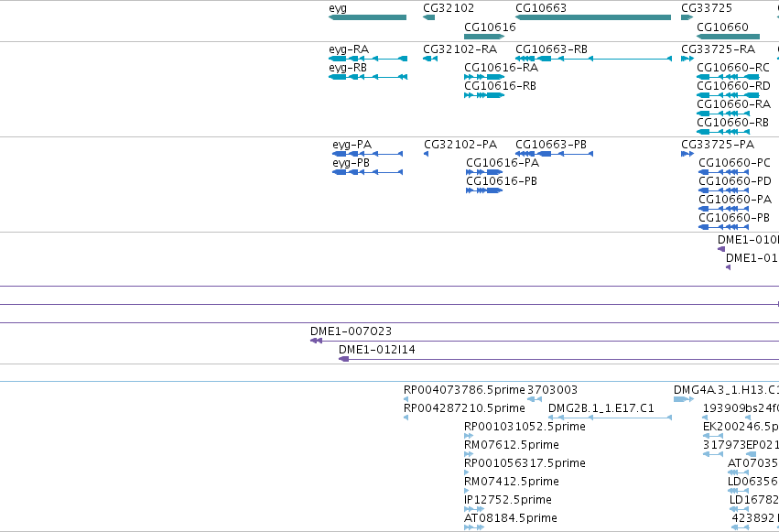Click the CG10663-RB label
This screenshot has height=532, width=779.
point(551,49)
